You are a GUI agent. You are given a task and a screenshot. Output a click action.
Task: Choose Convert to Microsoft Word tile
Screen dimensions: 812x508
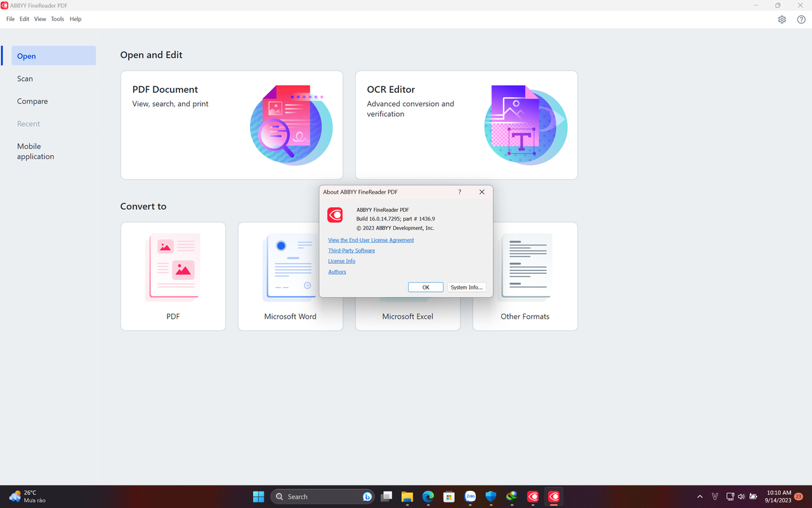coord(291,276)
